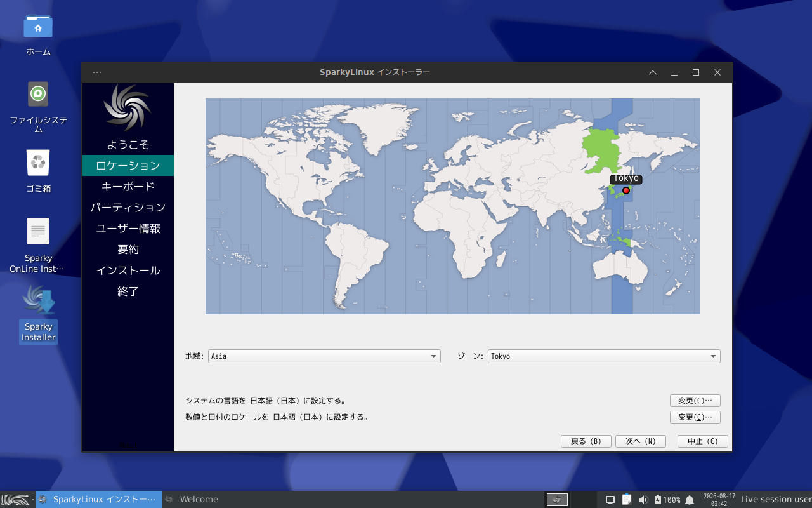Click the 中止 (C) cancel button
The width and height of the screenshot is (812, 508).
pyautogui.click(x=703, y=441)
